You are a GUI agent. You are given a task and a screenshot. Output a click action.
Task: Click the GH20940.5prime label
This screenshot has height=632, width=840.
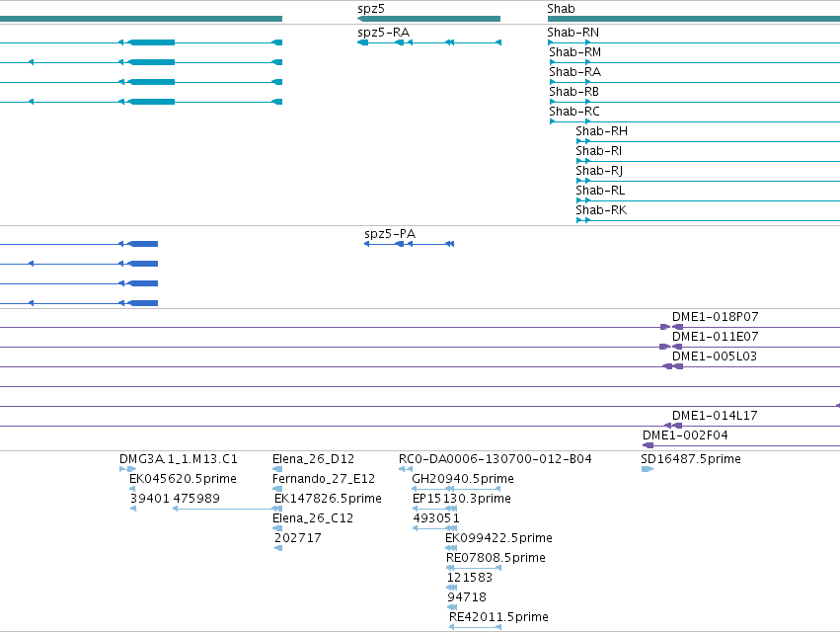[463, 479]
